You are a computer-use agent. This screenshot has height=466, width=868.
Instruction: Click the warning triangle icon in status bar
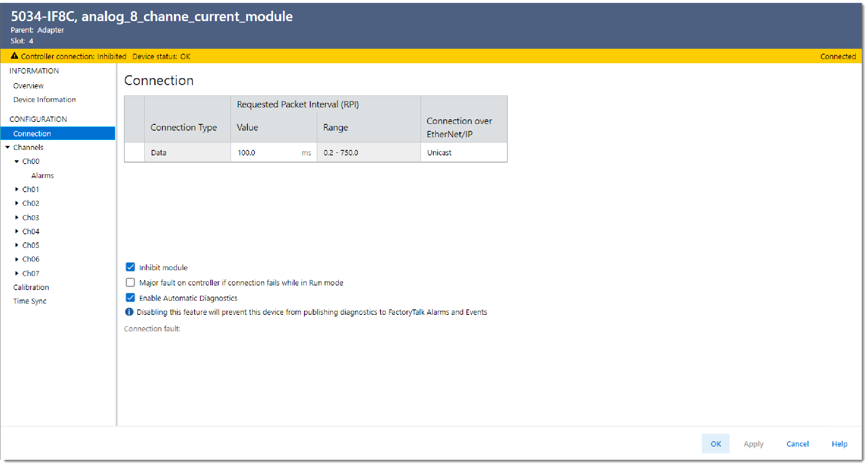tap(14, 56)
